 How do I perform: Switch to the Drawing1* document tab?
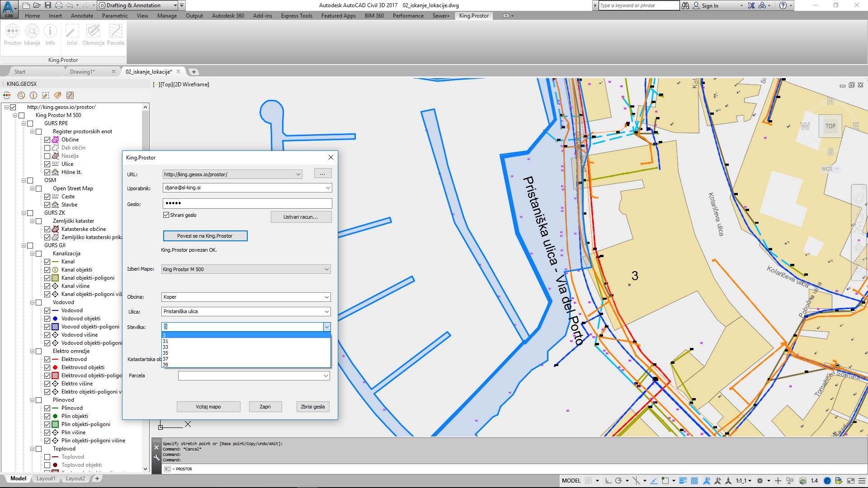pyautogui.click(x=82, y=72)
